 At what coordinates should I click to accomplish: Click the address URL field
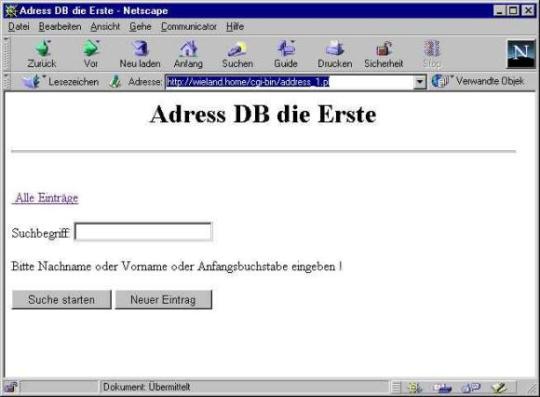click(x=289, y=82)
